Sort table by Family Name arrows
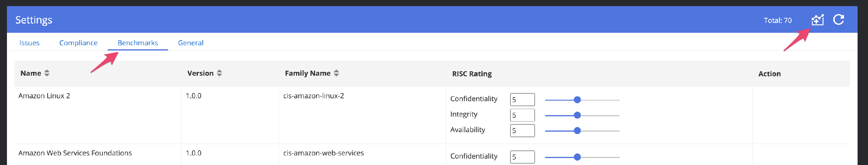868x165 pixels. tap(336, 73)
